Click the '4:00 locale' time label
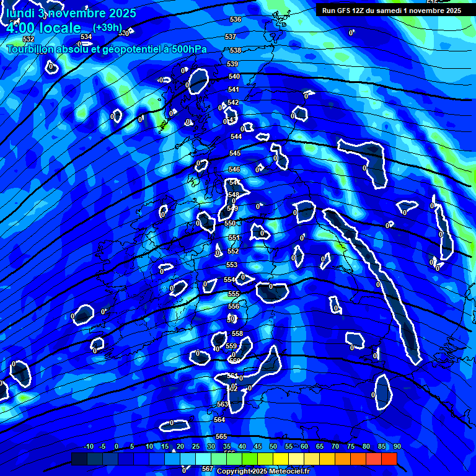 44,28
